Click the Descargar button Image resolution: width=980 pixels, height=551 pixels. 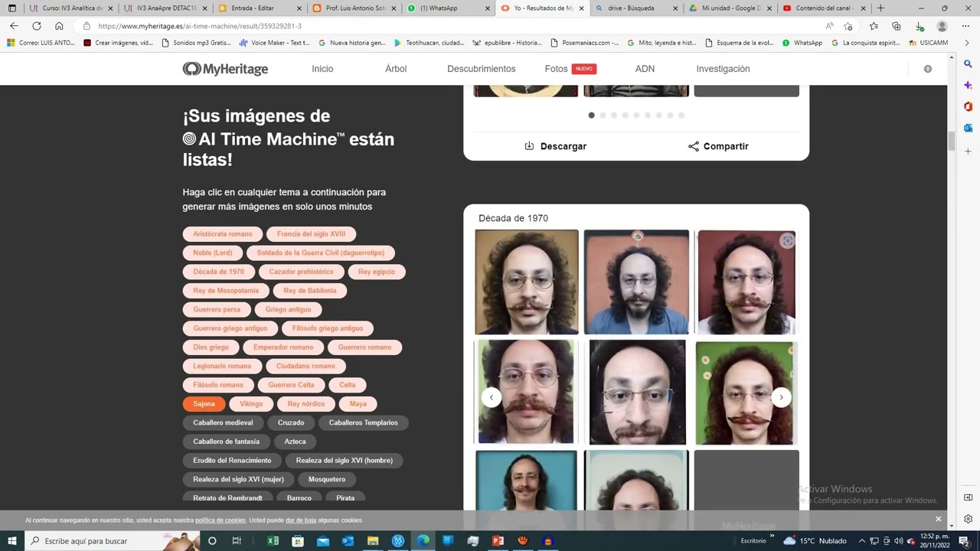tap(555, 146)
